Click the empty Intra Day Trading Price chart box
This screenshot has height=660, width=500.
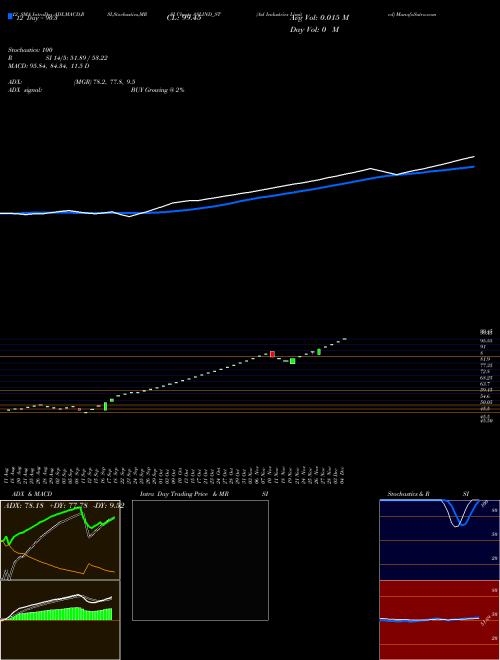200,560
